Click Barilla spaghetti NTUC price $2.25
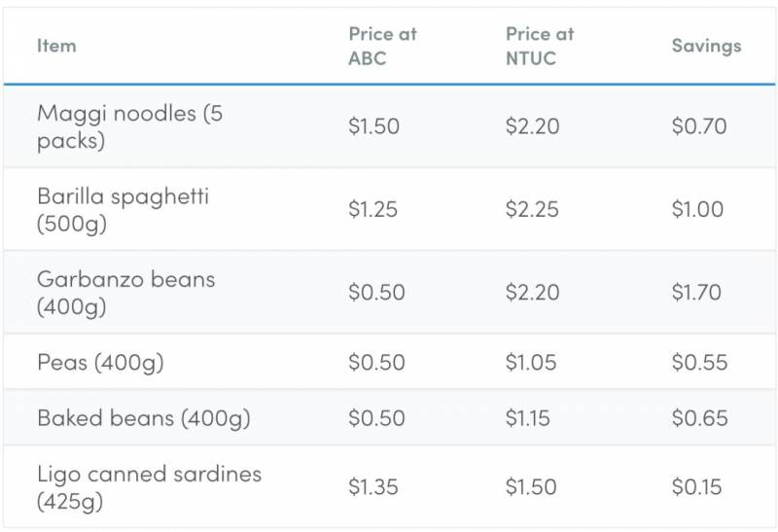Image resolution: width=778 pixels, height=532 pixels. [x=532, y=209]
